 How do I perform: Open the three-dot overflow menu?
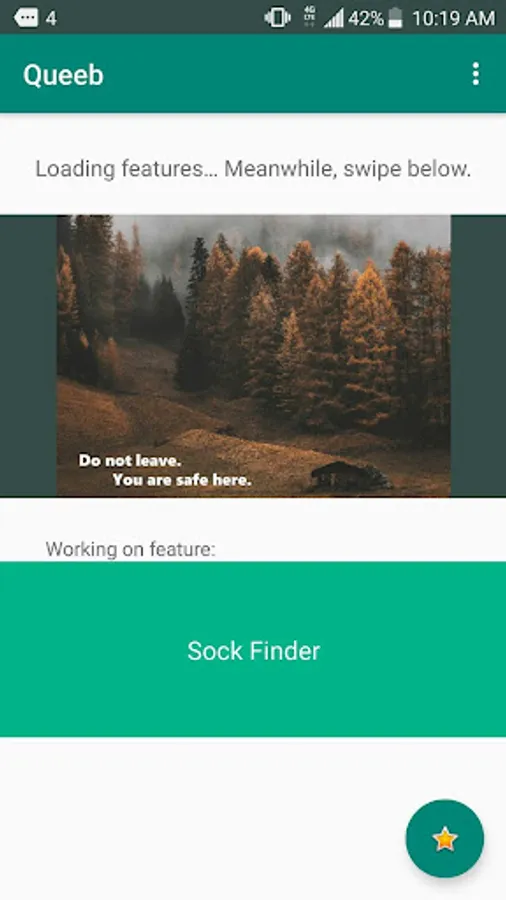click(475, 74)
